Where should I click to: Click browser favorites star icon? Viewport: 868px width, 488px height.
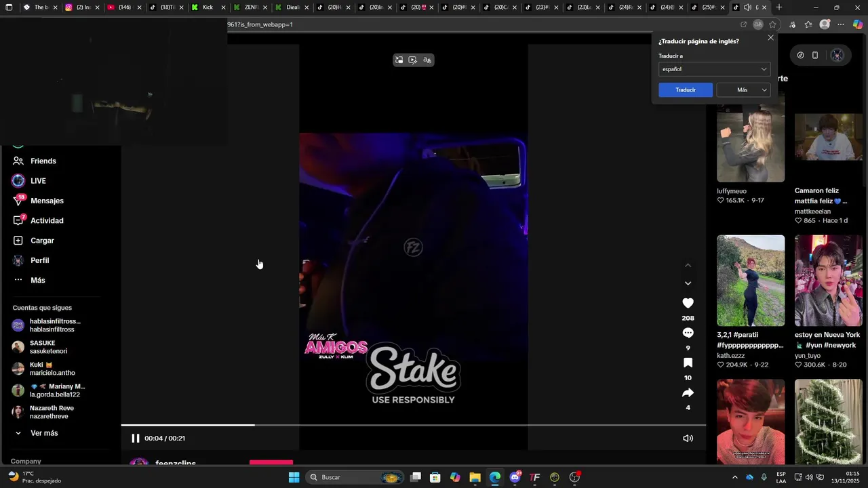click(x=772, y=24)
